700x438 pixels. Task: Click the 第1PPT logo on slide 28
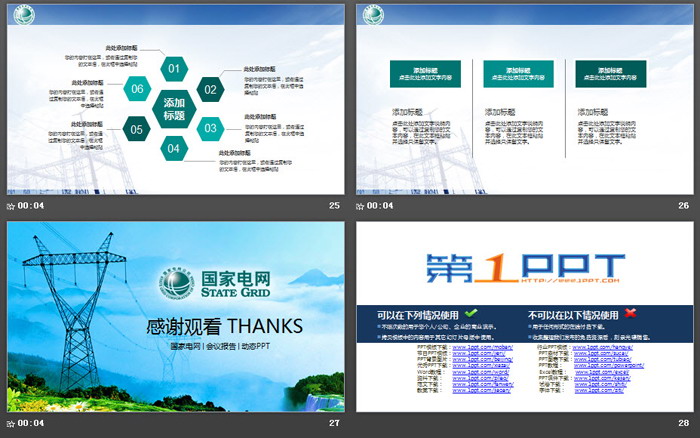[x=525, y=268]
